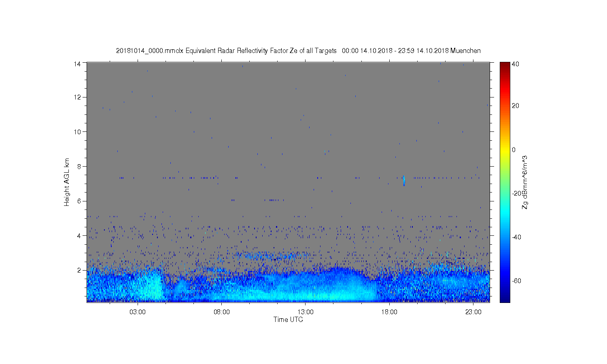Click the colorbar value 20
The image size is (607, 364).
516,106
